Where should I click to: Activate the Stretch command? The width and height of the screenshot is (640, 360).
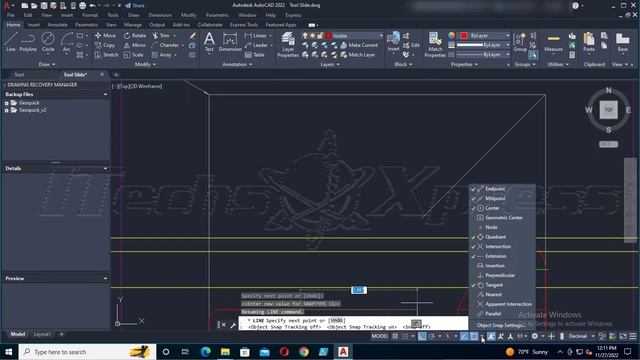107,55
